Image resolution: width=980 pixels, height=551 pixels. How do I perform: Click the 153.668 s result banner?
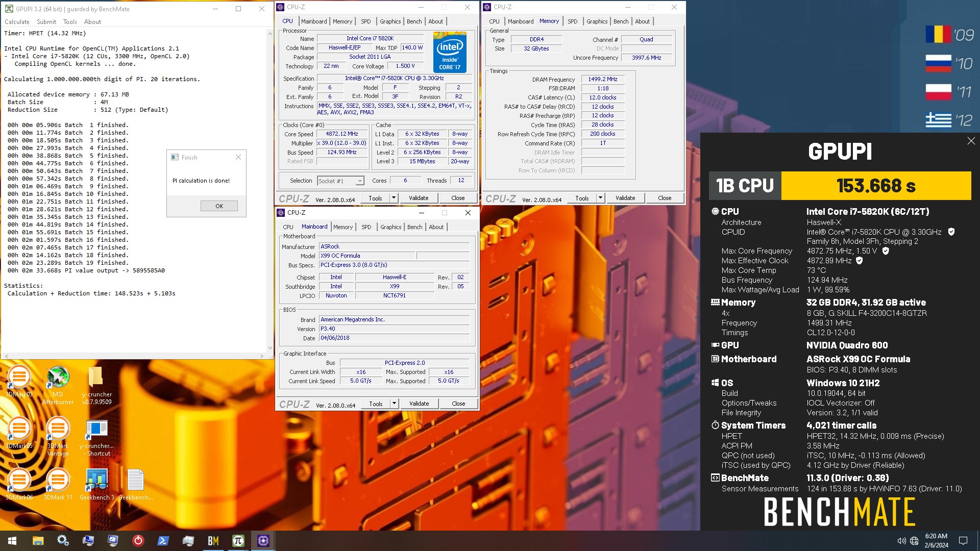876,186
